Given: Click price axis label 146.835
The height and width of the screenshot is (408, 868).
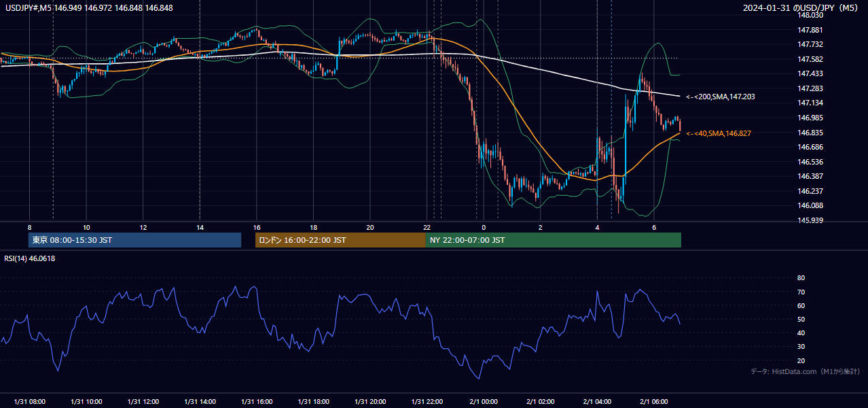Looking at the screenshot, I should [810, 133].
